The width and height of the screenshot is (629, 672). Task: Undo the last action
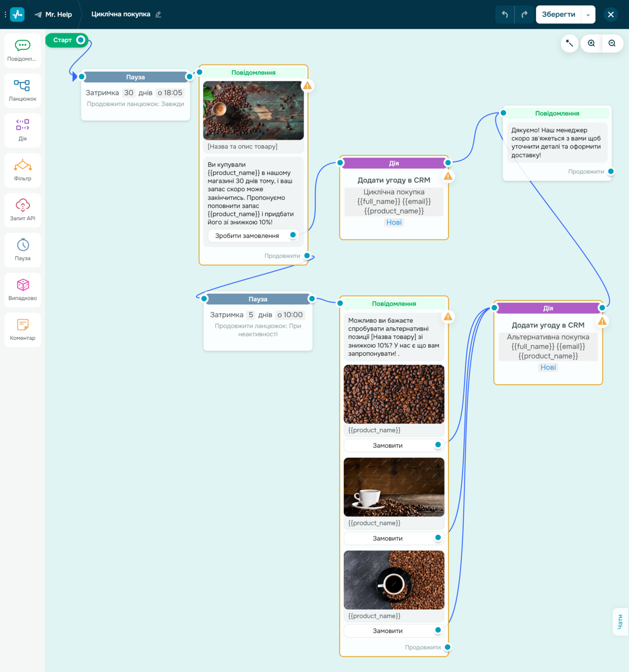[505, 15]
